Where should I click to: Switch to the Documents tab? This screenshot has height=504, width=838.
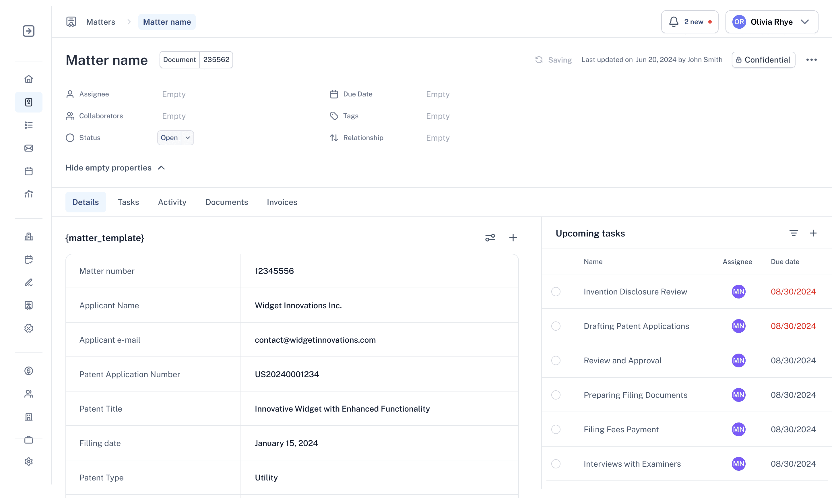[x=226, y=202]
